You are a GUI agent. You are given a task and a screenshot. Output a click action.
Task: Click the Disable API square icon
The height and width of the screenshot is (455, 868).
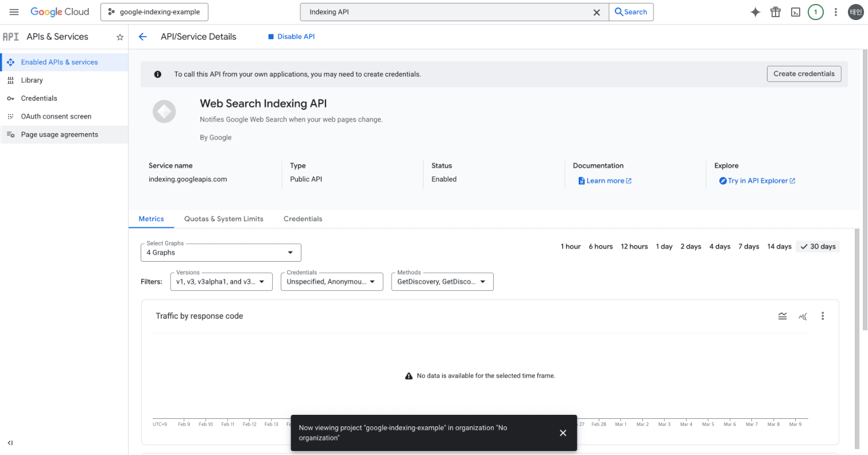(272, 37)
